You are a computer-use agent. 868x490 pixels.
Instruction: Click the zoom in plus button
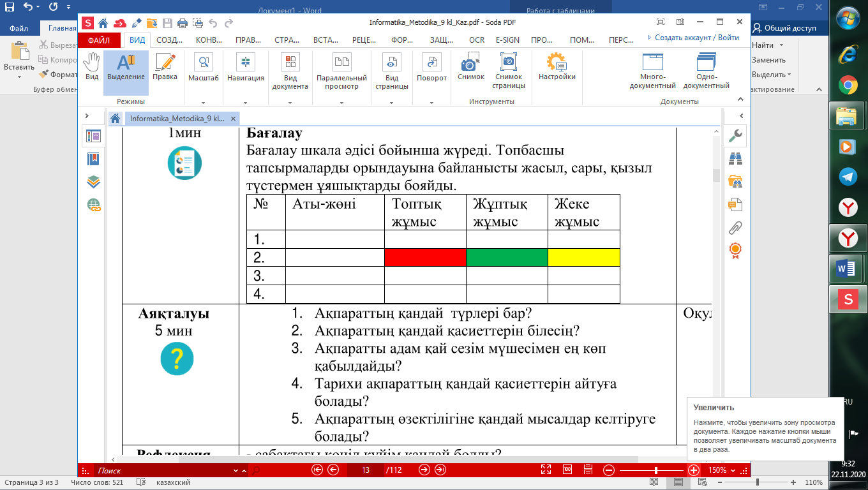(x=694, y=470)
